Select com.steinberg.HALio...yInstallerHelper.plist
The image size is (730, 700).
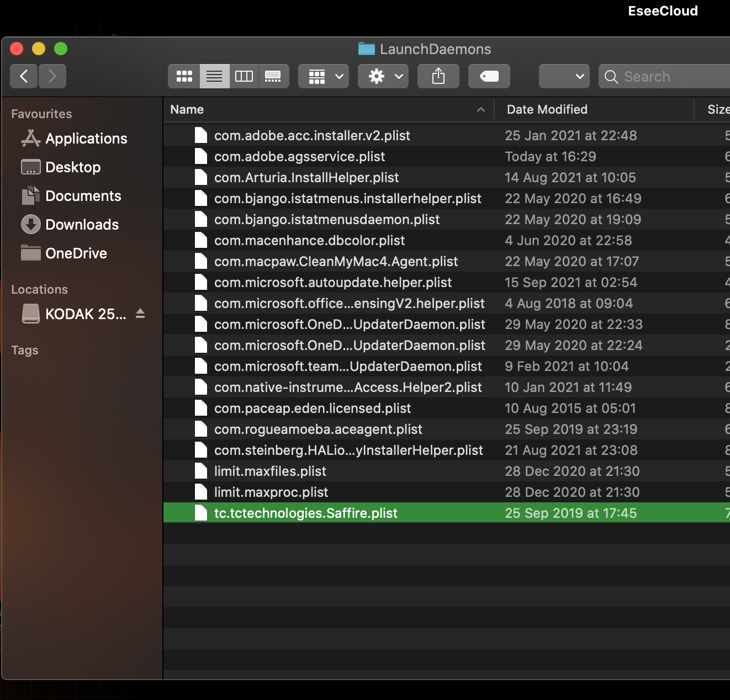pos(446,450)
